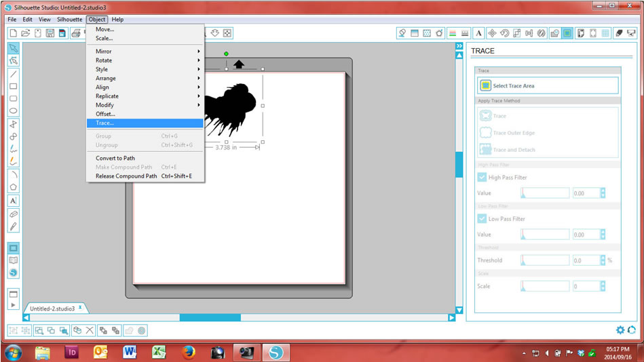Screen dimensions: 644x362
Task: Open the Silhouette online store icon
Action: [x=13, y=273]
